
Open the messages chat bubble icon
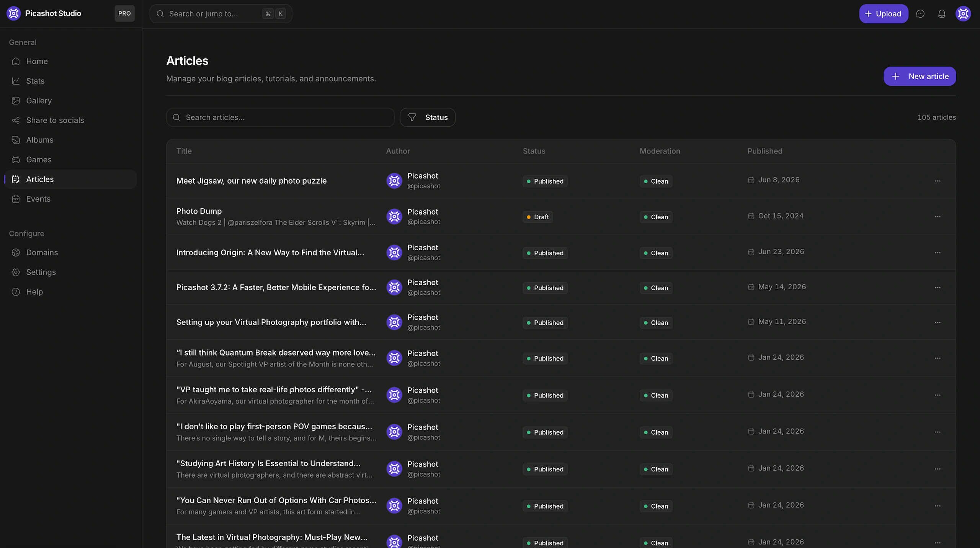click(x=920, y=14)
